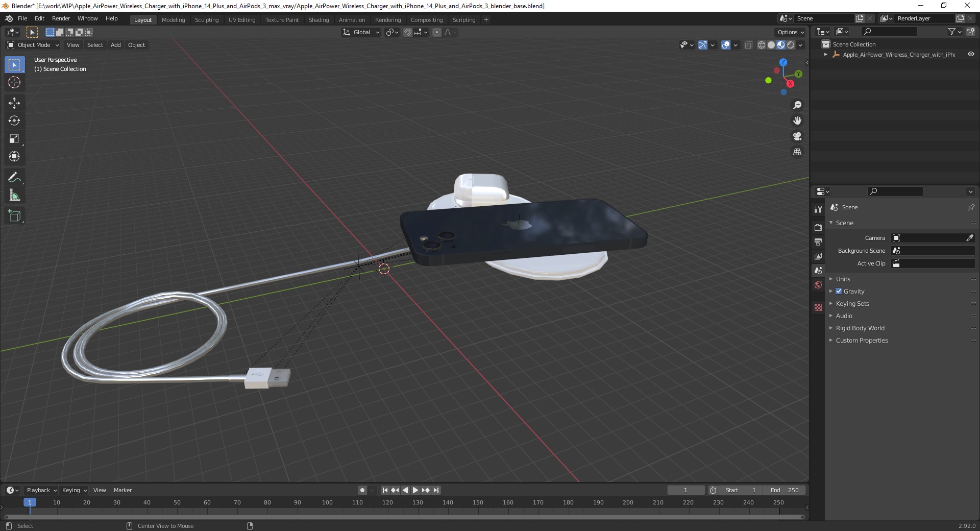Open the View Layer properties tab
This screenshot has width=980, height=531.
click(818, 256)
